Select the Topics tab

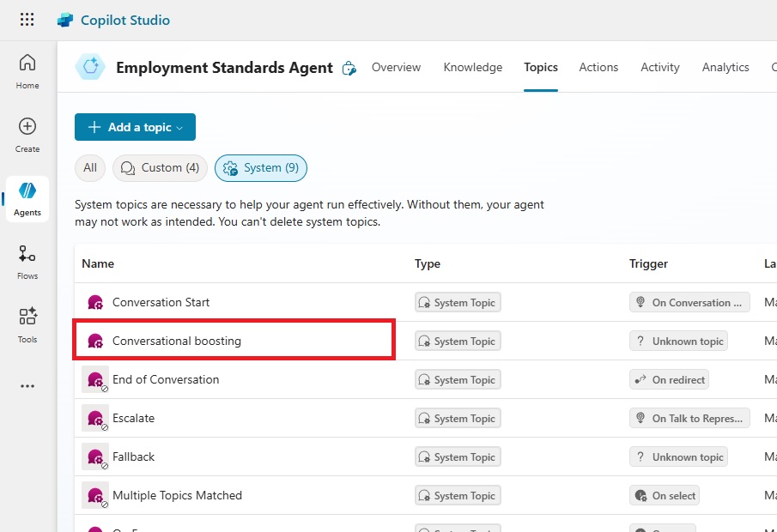(x=541, y=68)
